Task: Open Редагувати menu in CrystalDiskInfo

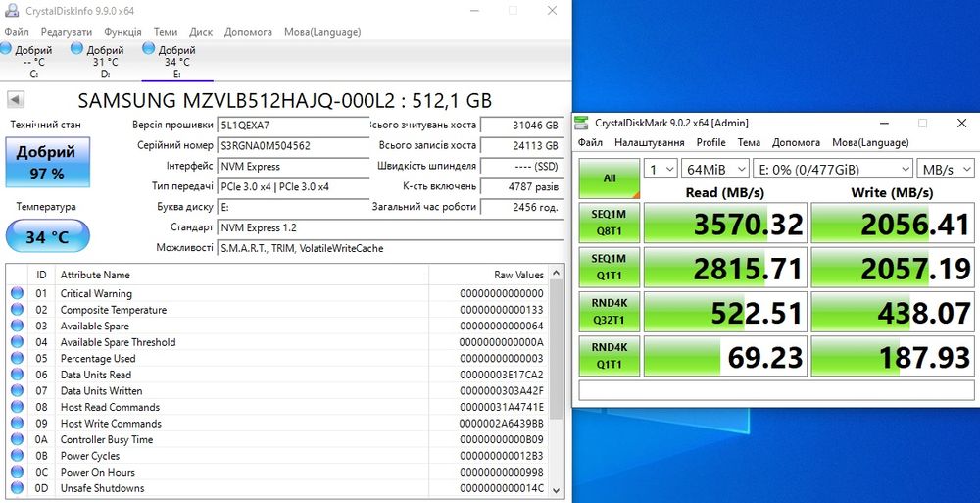Action: 67,32
